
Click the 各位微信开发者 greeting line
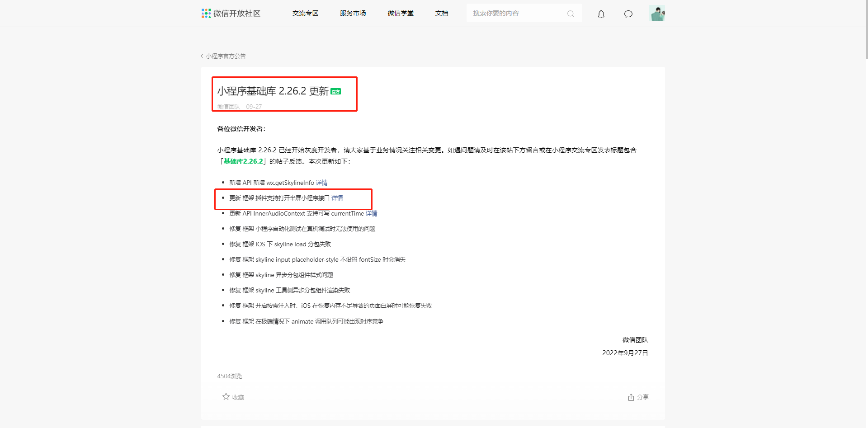pos(241,129)
